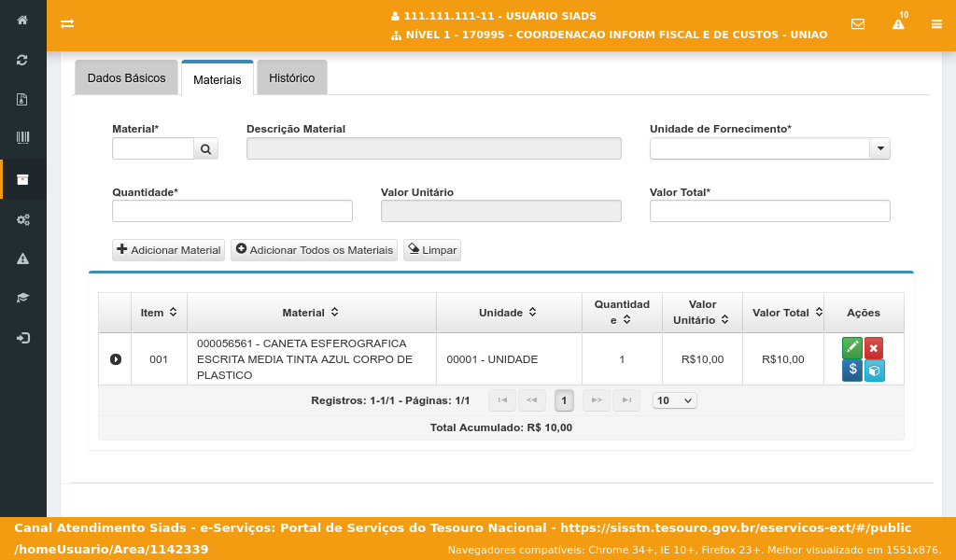This screenshot has width=956, height=560.
Task: Open Unidade de Fornecimento dropdown
Action: 879,148
